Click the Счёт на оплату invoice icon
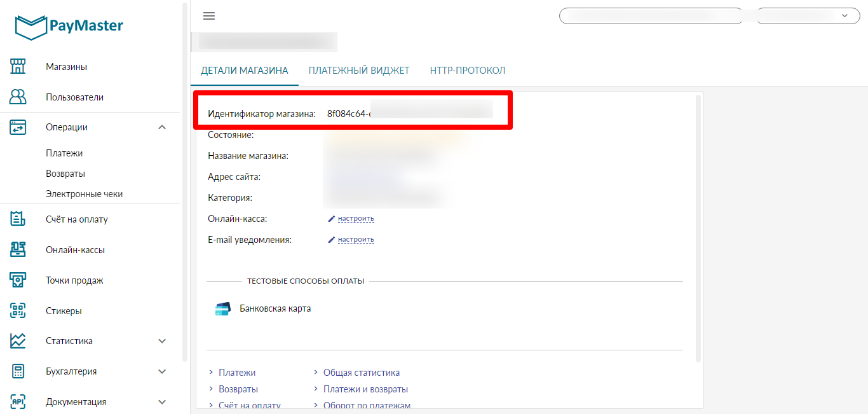 [18, 219]
